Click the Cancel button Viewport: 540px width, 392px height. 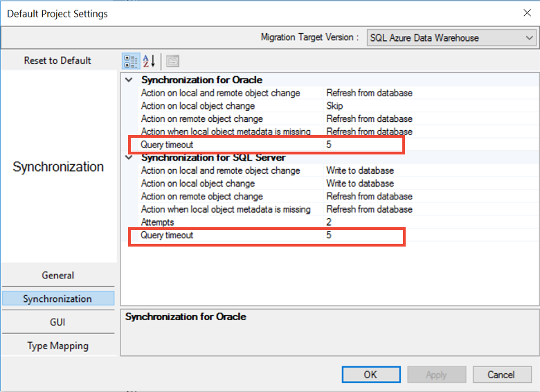pyautogui.click(x=501, y=375)
